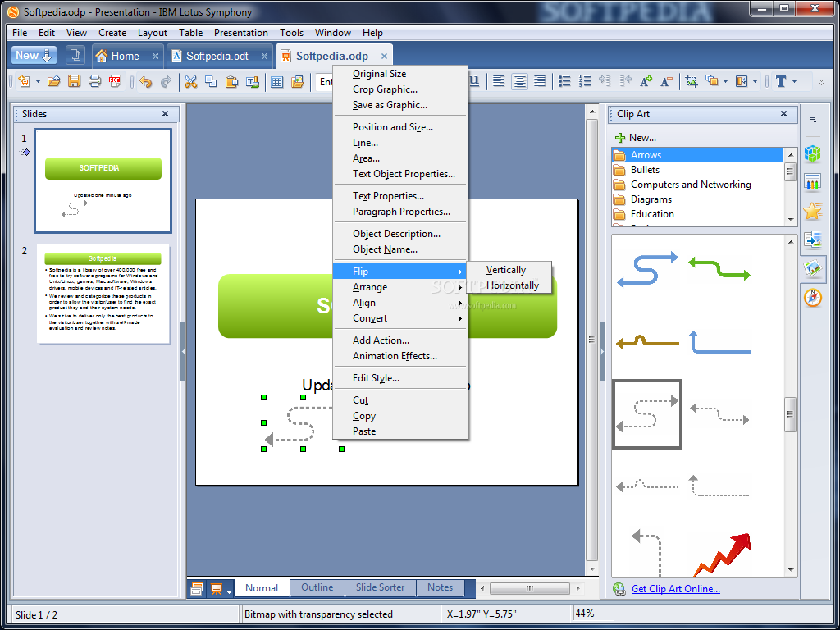The width and height of the screenshot is (840, 630).
Task: Increase font size with A+ icon
Action: point(646,81)
